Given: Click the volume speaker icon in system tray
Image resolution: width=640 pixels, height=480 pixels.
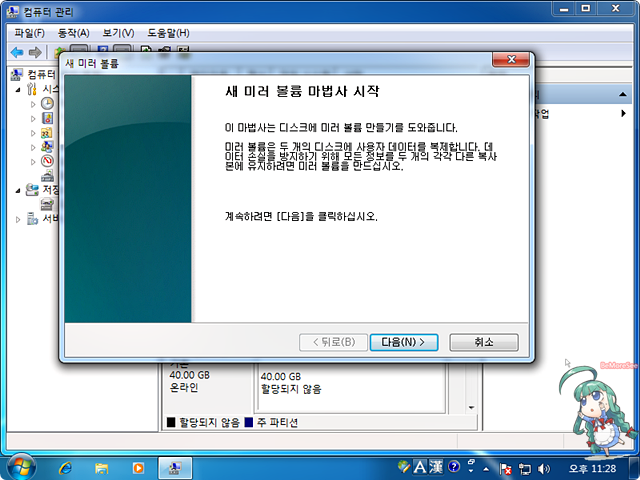Looking at the screenshot, I should click(x=544, y=467).
